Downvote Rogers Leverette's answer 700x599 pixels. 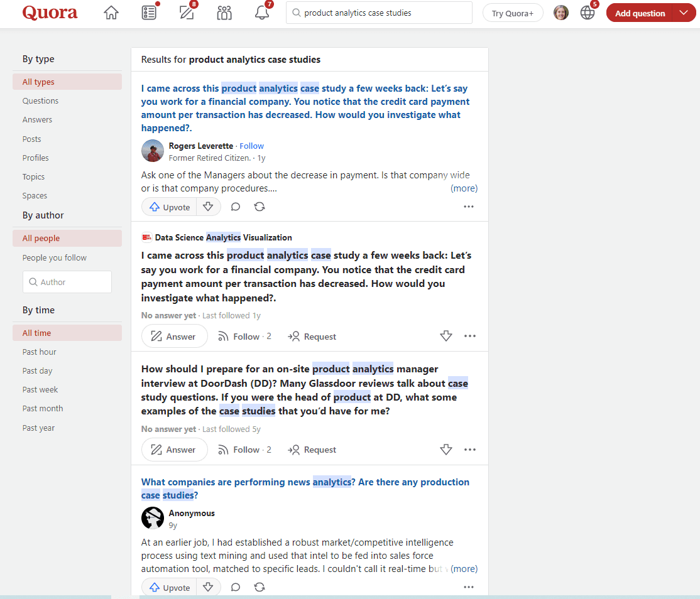tap(208, 207)
